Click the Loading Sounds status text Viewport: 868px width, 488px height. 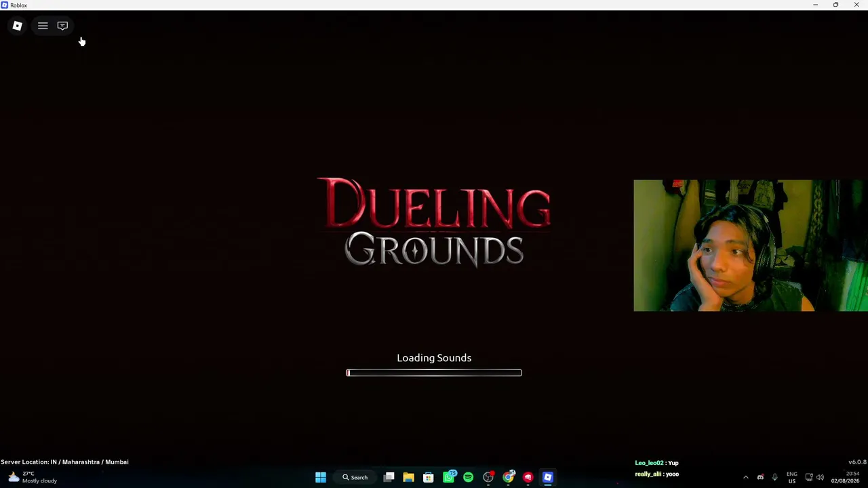pyautogui.click(x=434, y=358)
